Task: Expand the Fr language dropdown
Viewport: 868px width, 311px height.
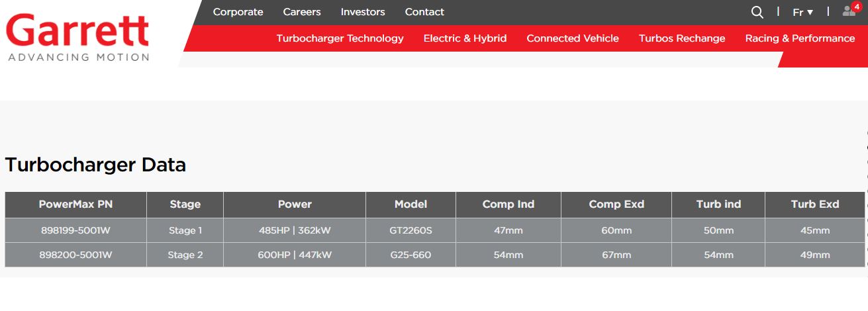Action: click(802, 12)
